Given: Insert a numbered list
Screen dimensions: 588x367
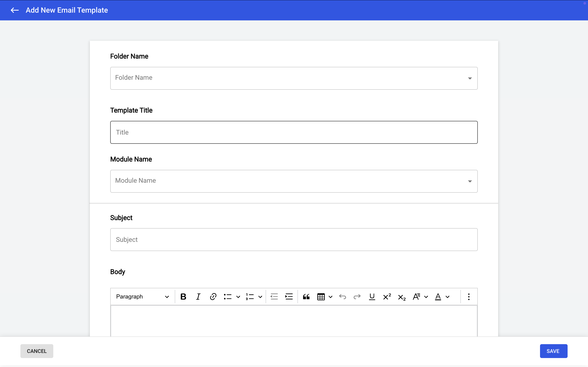Looking at the screenshot, I should click(250, 297).
